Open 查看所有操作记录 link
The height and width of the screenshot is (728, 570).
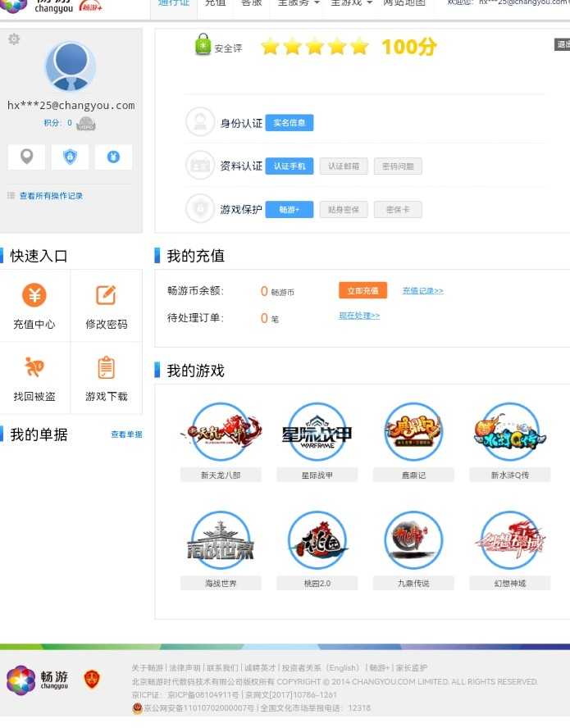click(x=51, y=196)
